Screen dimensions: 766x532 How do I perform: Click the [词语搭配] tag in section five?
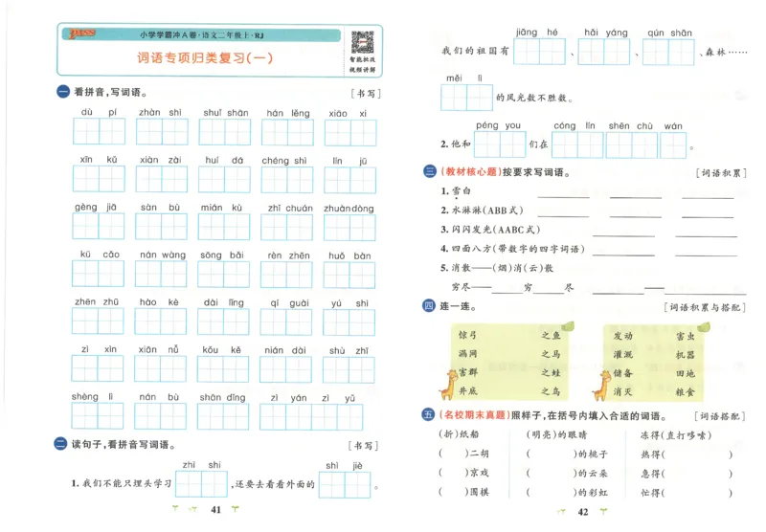[719, 416]
